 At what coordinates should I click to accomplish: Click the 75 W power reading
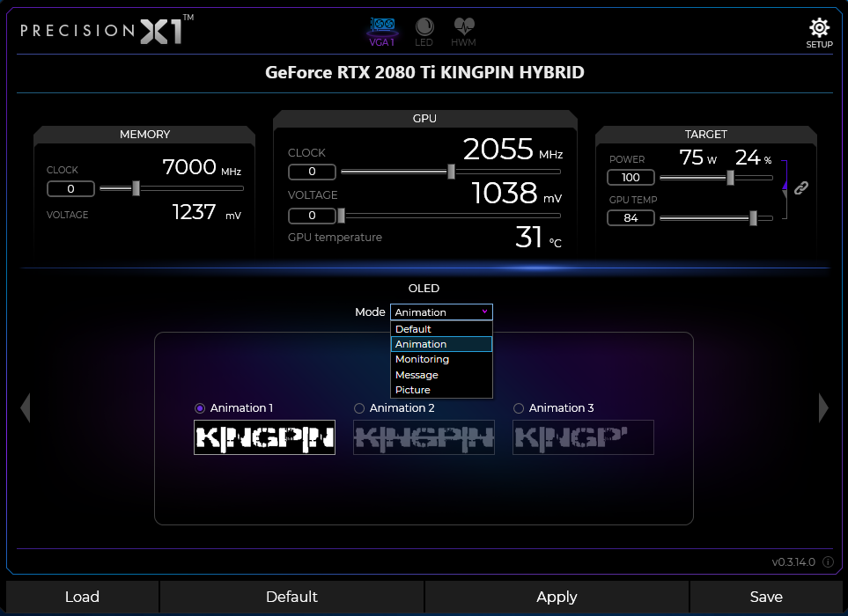coord(698,158)
